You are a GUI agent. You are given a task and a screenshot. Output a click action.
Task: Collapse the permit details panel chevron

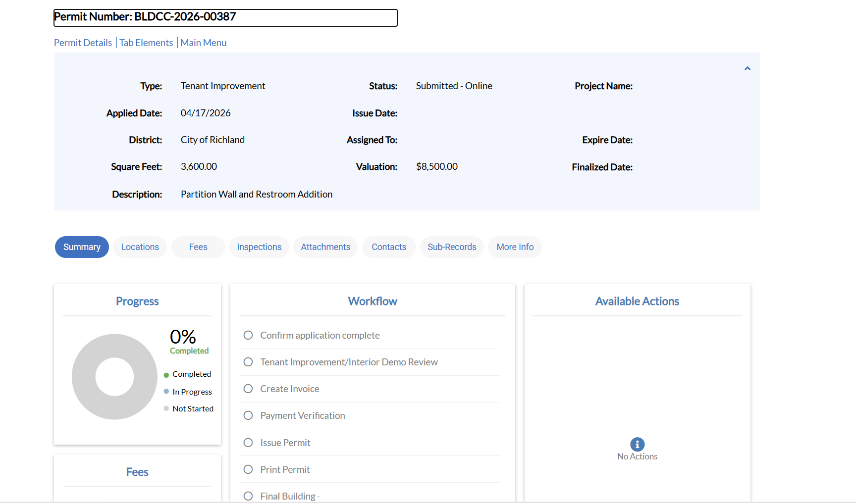748,68
